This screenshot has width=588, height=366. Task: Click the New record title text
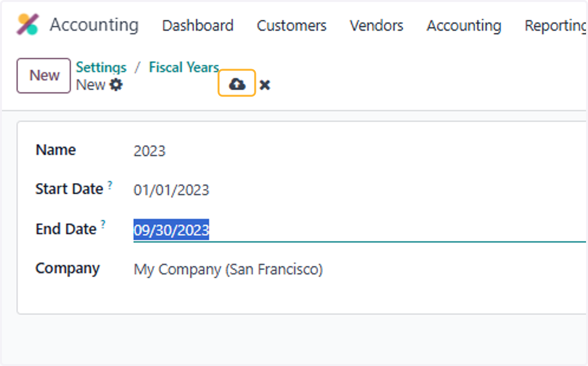coord(91,85)
